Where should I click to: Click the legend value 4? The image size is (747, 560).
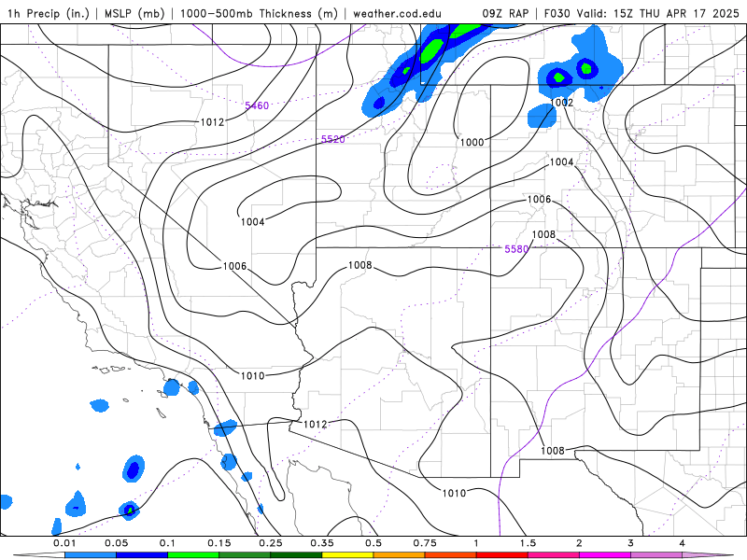[x=683, y=543]
